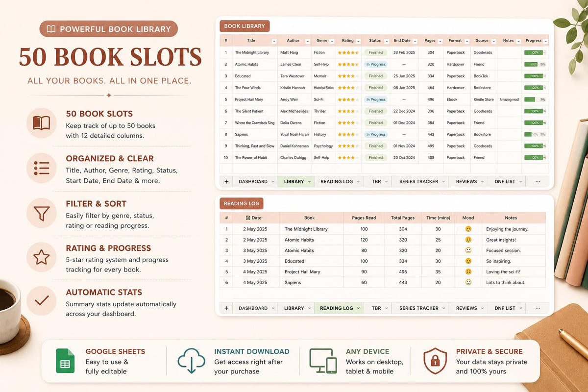Add a sheet with plus icon in Book Library panel
The image size is (588, 392).
click(x=226, y=181)
